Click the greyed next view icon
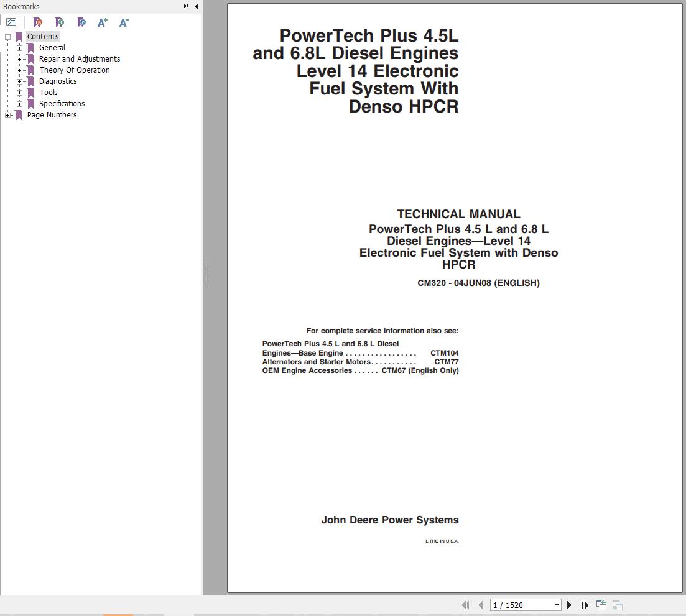 coord(618,605)
